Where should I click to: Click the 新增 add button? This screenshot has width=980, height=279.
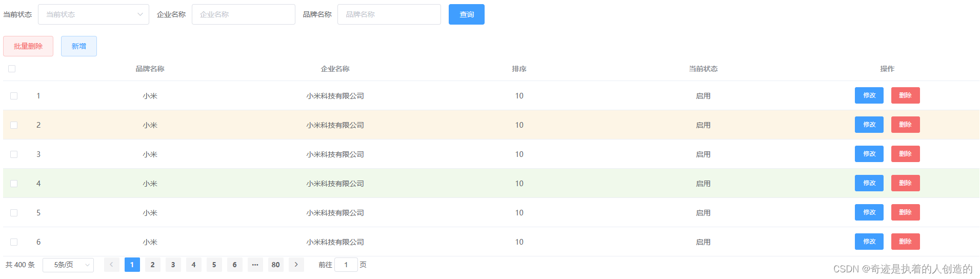[x=78, y=46]
